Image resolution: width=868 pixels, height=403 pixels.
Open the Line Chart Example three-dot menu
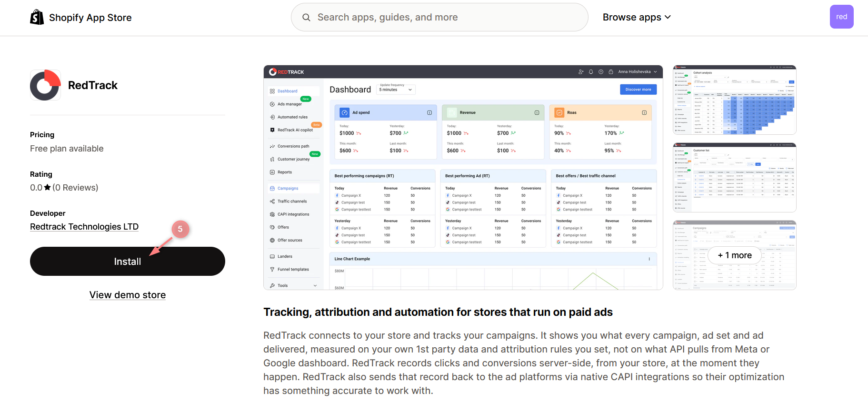(649, 259)
